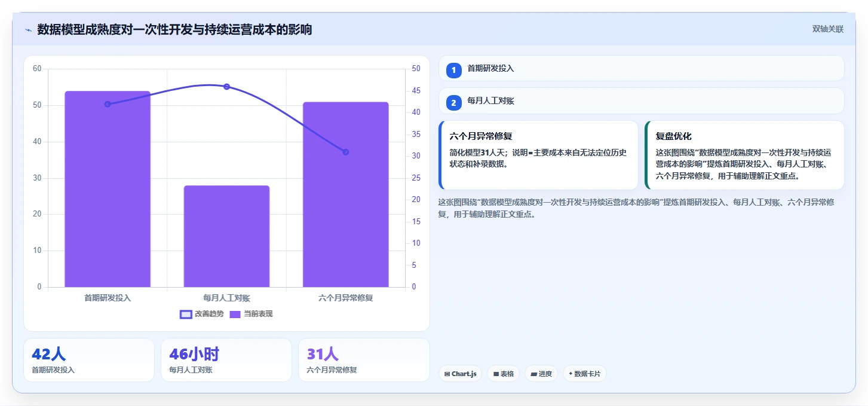Click the 首期研发投入 bar in chart

pyautogui.click(x=108, y=189)
